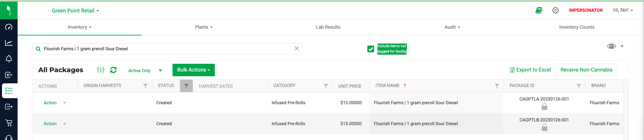
Task: Click Export to Excel link
Action: (x=530, y=70)
